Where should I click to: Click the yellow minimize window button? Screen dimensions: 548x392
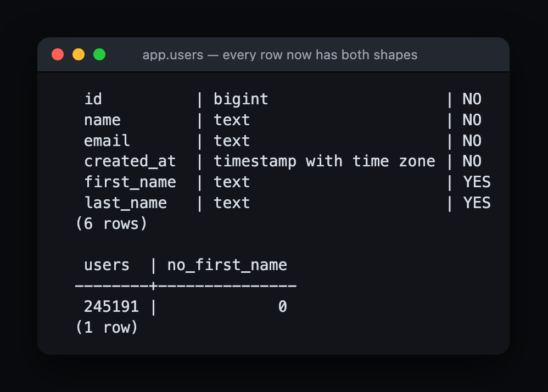click(79, 54)
